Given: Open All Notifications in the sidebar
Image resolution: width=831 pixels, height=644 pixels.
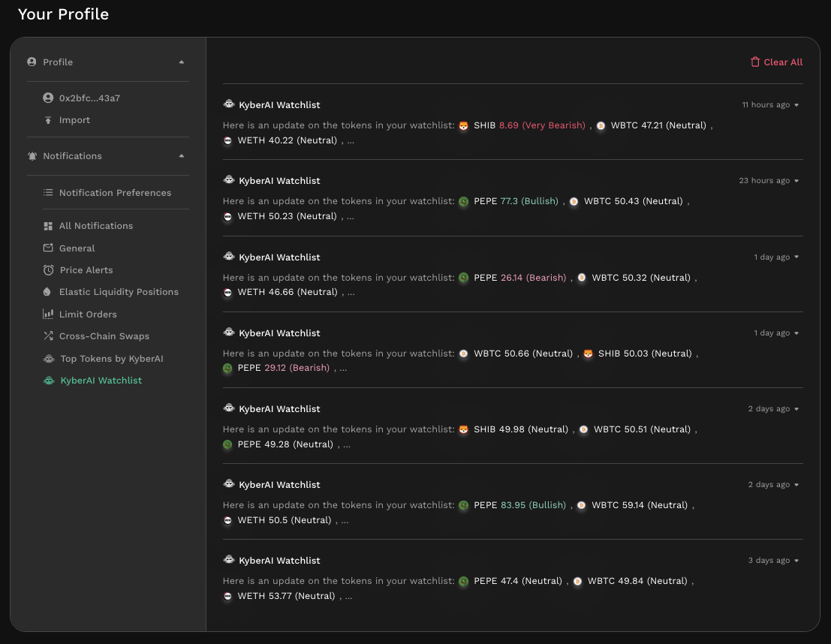Looking at the screenshot, I should [95, 226].
